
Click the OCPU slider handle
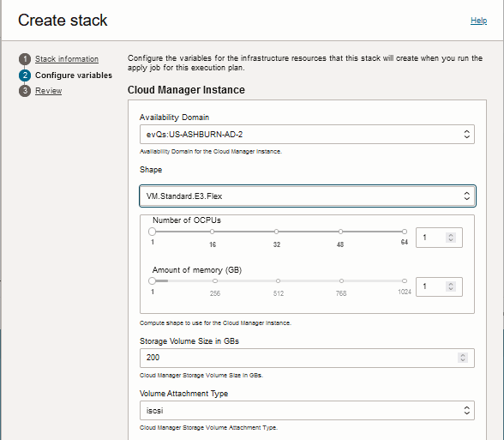[x=152, y=232]
